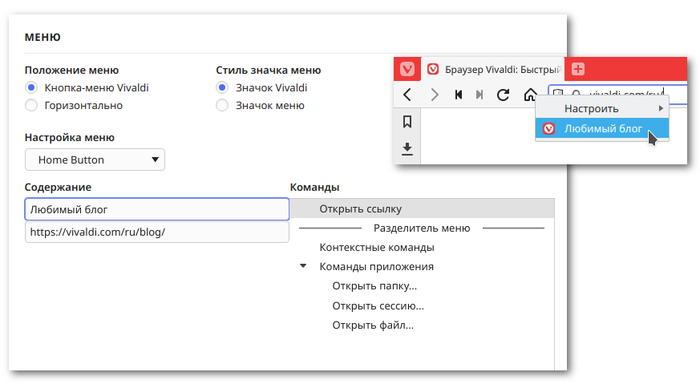Viewport: 700px width, 384px height.
Task: Choose the Значок меню icon style
Action: click(x=222, y=105)
